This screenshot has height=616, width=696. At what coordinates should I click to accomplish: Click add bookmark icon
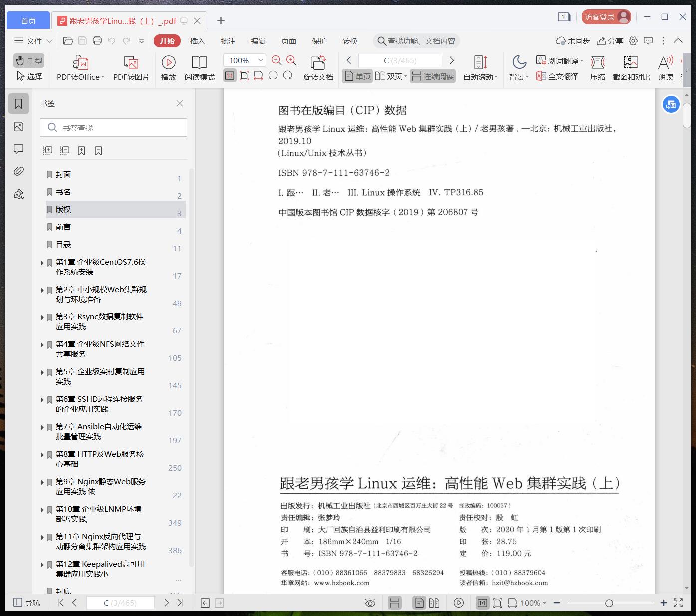coord(82,150)
